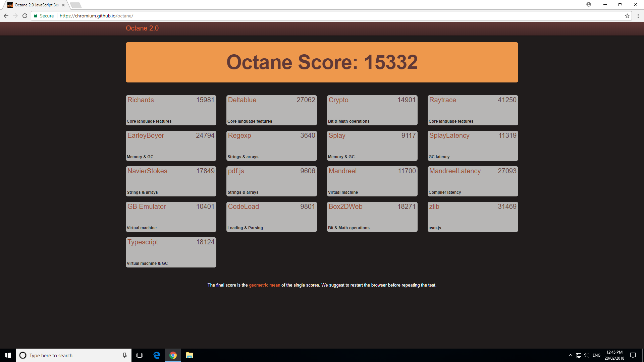This screenshot has height=362, width=644.
Task: Open the GB Emulator benchmark
Action: click(x=147, y=206)
